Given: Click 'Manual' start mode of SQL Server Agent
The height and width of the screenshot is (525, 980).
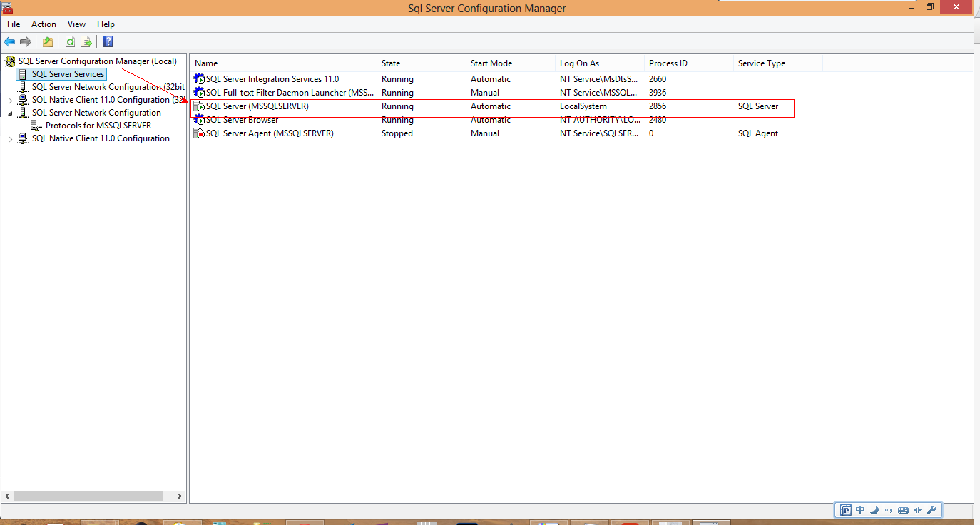Looking at the screenshot, I should 485,133.
